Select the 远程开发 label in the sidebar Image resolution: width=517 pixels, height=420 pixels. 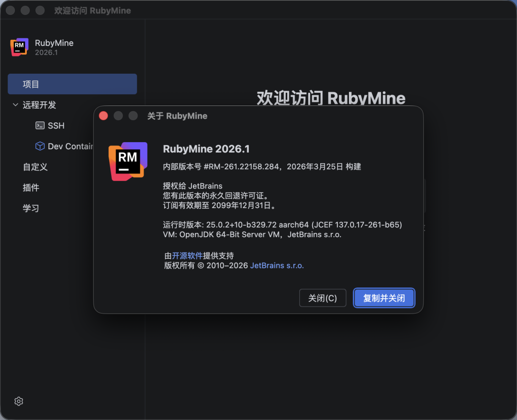click(x=39, y=105)
